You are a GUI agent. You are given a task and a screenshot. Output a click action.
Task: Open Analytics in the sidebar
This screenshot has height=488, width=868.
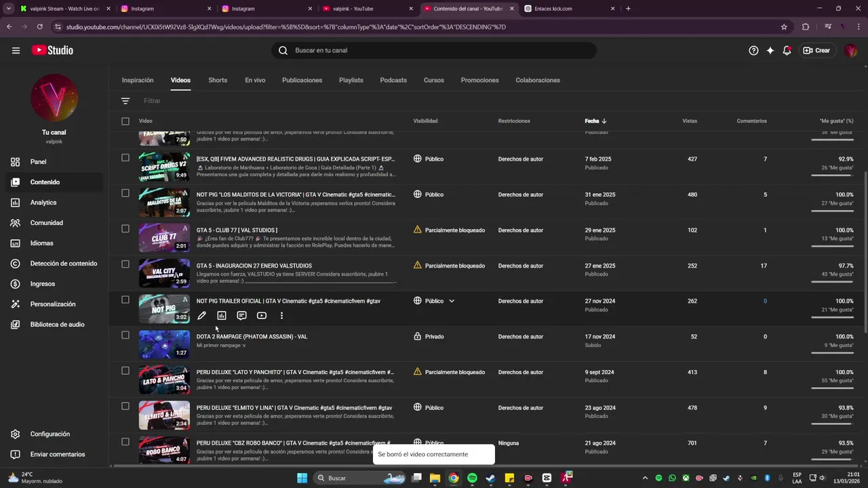point(54,203)
